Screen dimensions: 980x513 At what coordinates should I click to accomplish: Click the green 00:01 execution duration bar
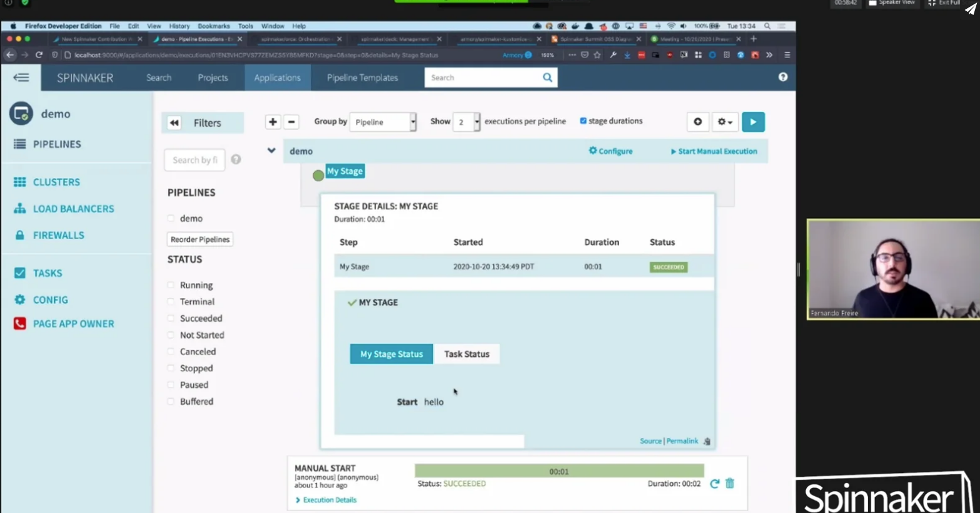pos(559,471)
